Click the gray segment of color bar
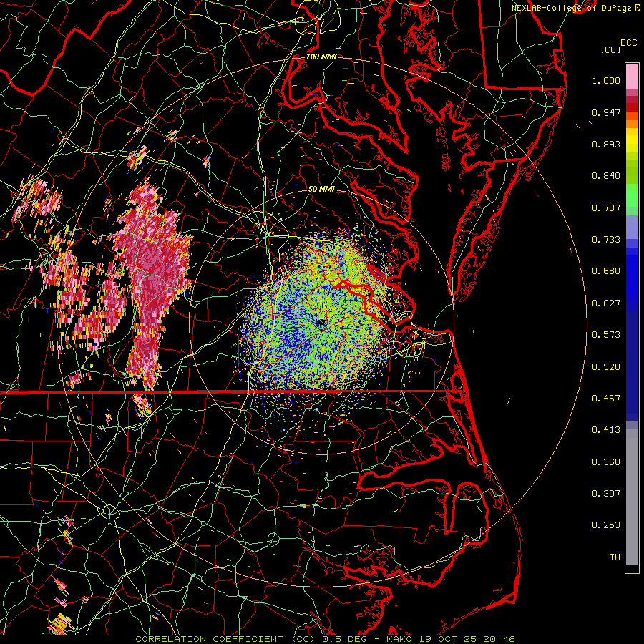Viewport: 644px width, 644px height. (632, 497)
